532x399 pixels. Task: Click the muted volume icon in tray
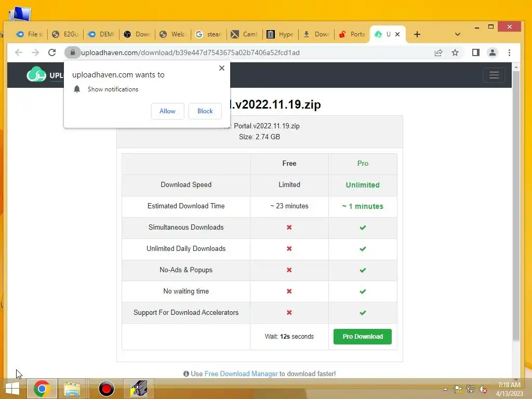[x=483, y=389]
